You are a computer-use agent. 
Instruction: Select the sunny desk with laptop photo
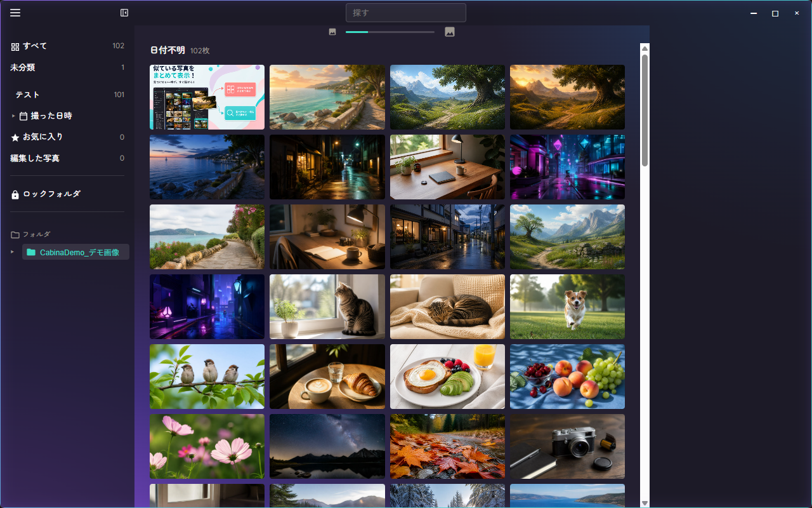pos(447,167)
